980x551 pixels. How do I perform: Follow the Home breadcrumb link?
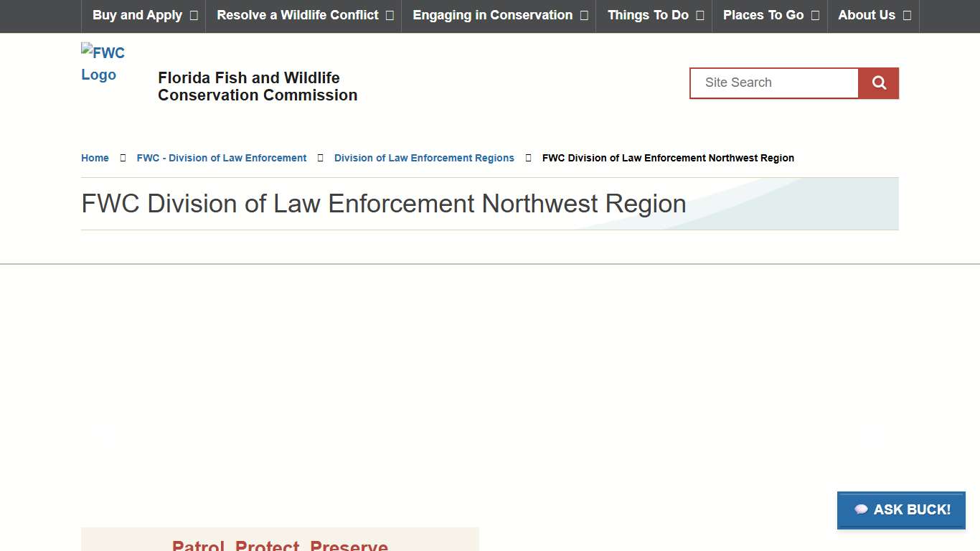click(x=94, y=158)
